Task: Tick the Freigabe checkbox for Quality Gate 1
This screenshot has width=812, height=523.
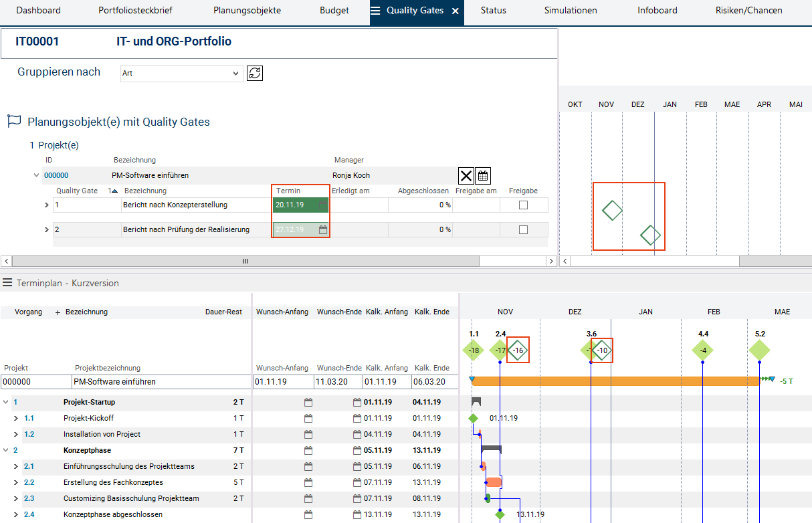Action: 523,205
